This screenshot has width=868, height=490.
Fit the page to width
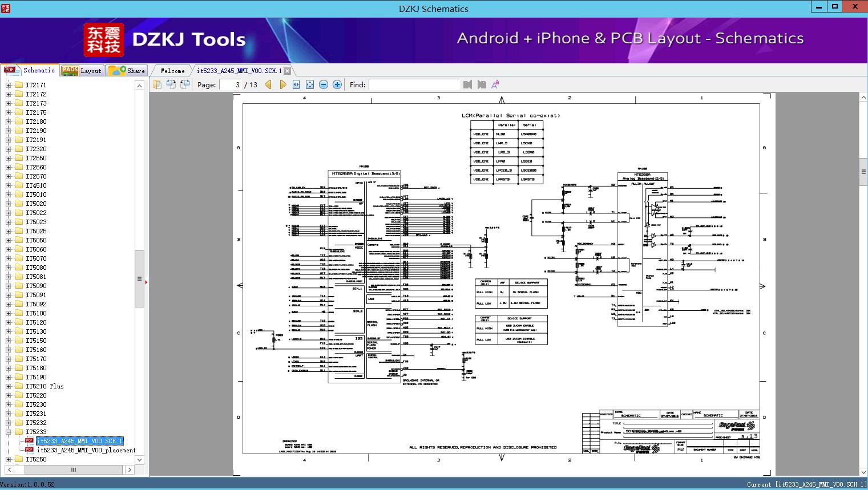[x=296, y=84]
